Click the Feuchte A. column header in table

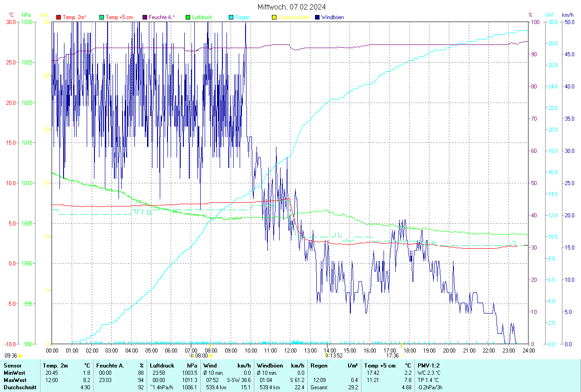click(110, 365)
